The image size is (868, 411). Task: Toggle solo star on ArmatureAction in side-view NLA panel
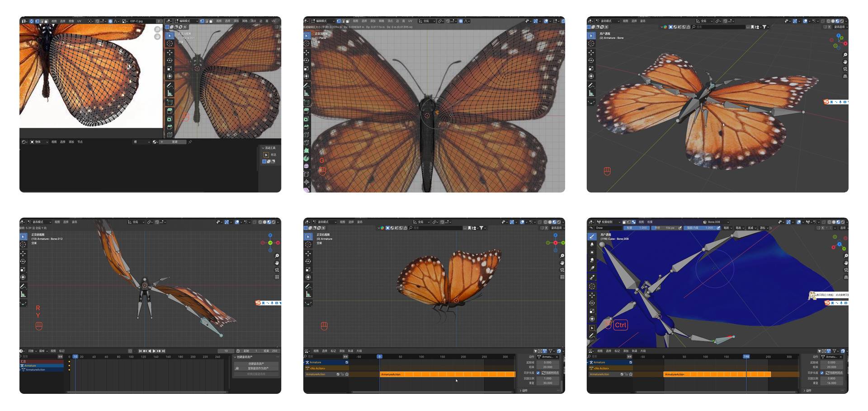point(347,374)
